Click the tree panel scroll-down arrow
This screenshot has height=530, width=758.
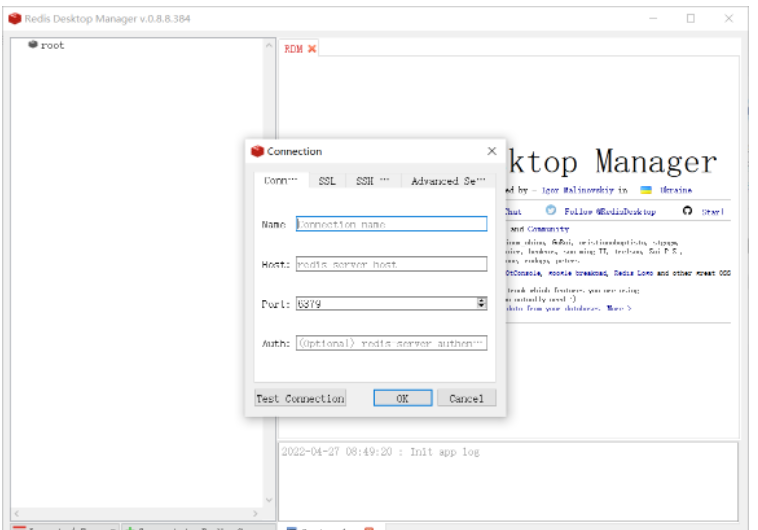tap(269, 500)
